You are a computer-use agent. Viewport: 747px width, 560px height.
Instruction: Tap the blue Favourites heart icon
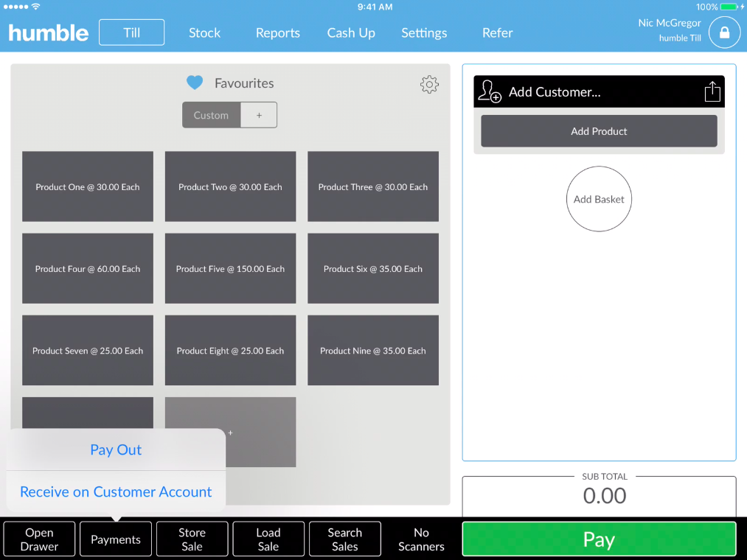click(195, 83)
